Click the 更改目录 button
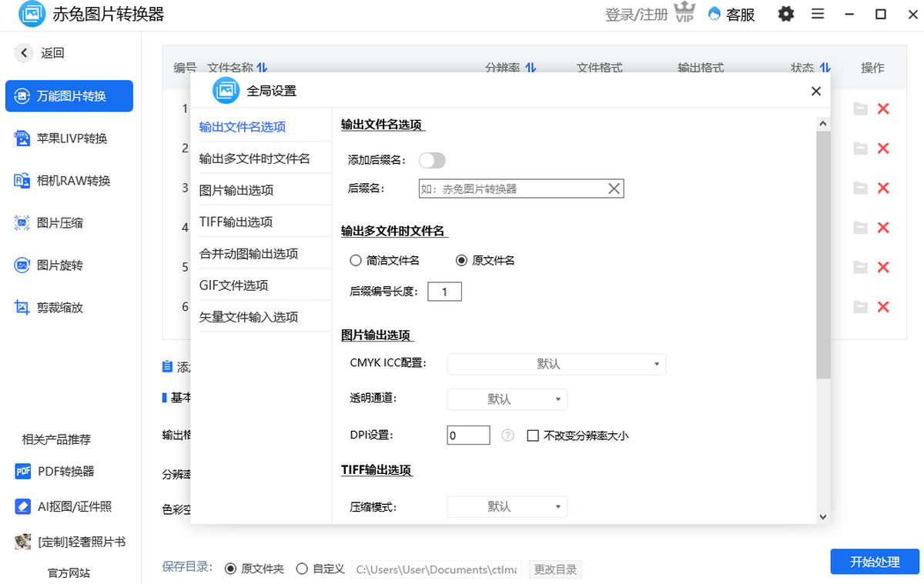 554,569
